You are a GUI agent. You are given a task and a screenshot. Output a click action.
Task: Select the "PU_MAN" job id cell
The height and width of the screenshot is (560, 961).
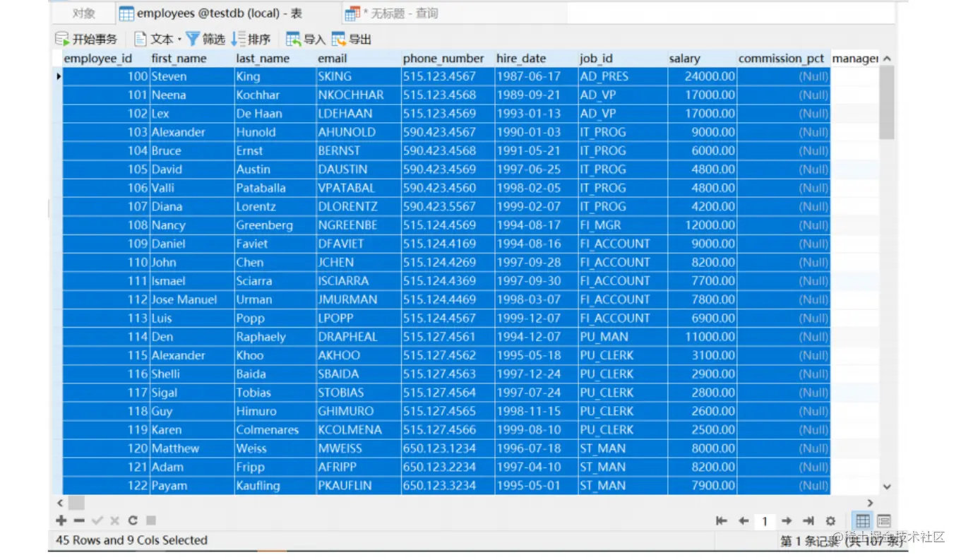pyautogui.click(x=622, y=337)
